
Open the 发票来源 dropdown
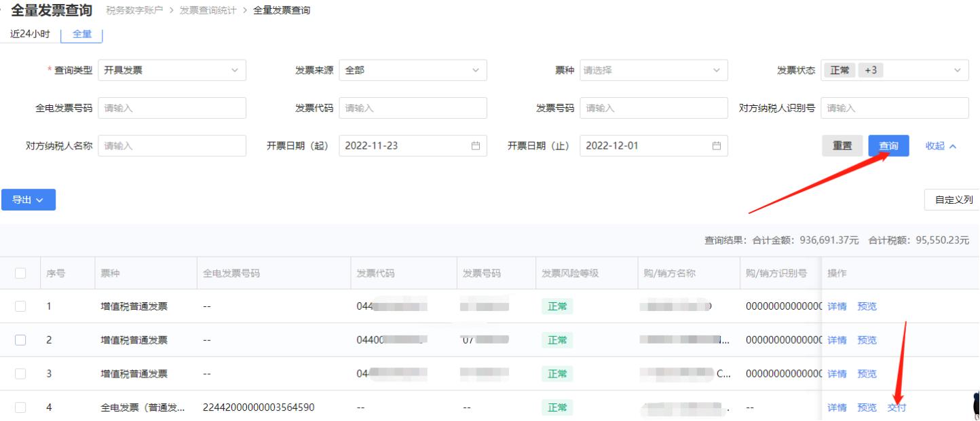click(412, 70)
